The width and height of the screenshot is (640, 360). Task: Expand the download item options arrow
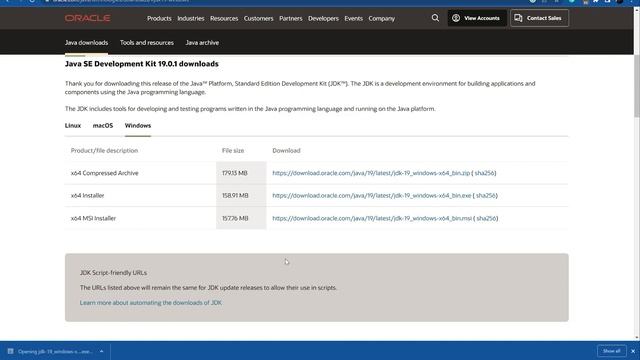click(x=102, y=351)
